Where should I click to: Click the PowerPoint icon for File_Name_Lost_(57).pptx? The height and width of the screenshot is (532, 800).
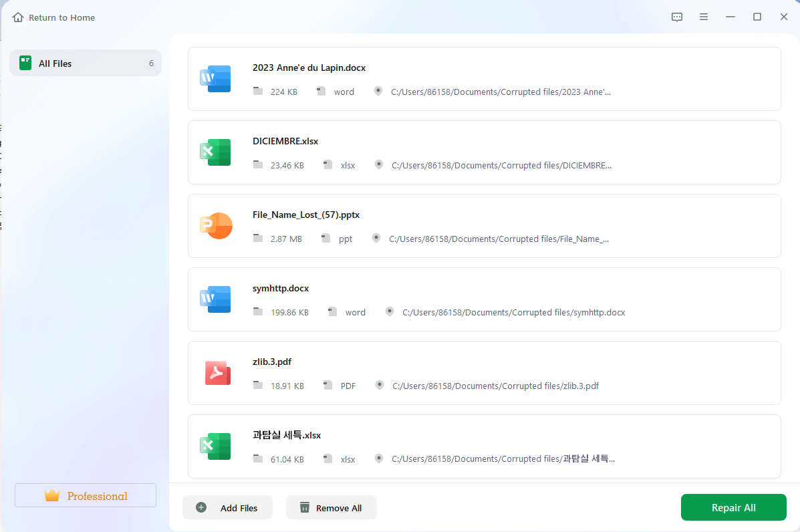pos(215,226)
